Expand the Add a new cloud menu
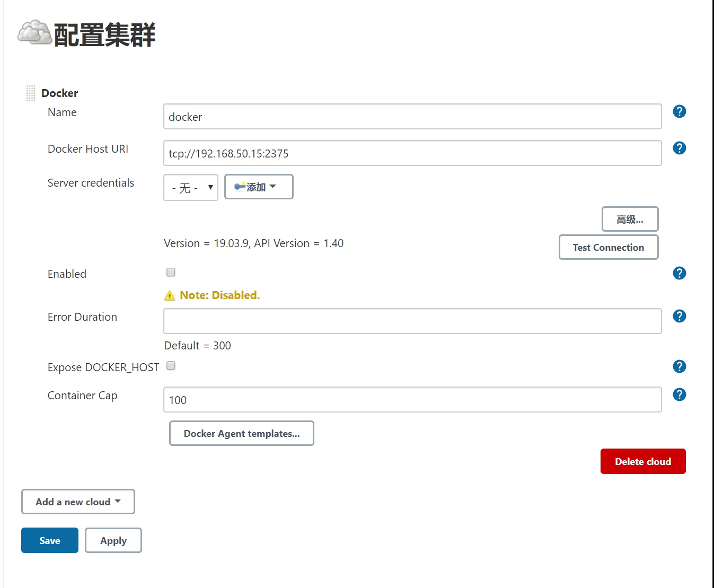 pyautogui.click(x=78, y=502)
